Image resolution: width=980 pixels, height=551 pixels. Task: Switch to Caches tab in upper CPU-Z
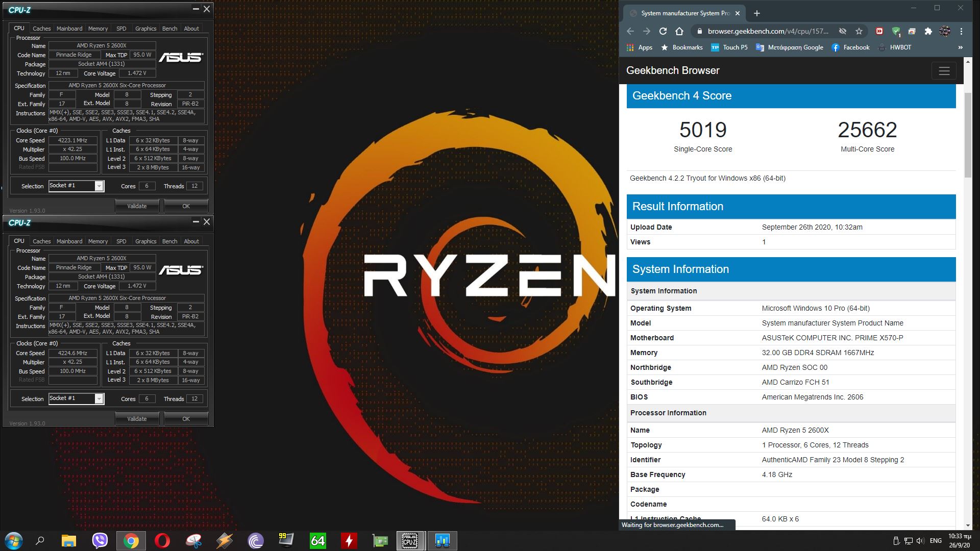coord(42,29)
